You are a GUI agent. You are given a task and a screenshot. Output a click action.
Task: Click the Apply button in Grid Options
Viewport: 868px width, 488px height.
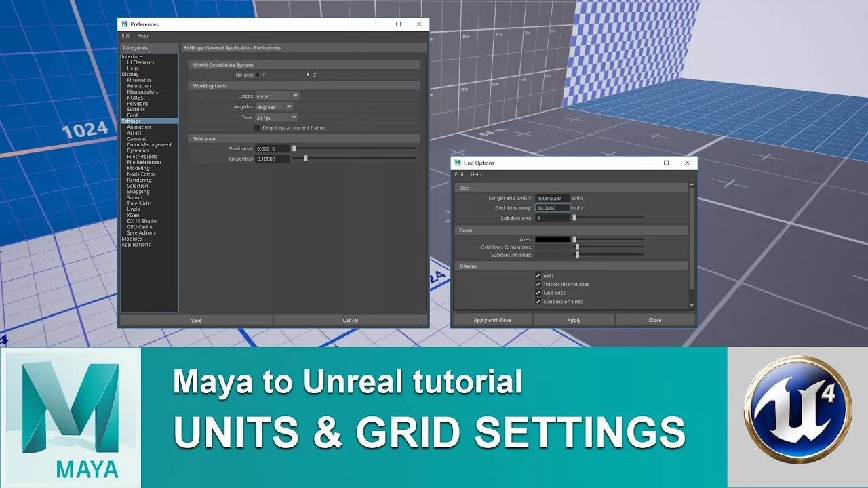pos(574,320)
